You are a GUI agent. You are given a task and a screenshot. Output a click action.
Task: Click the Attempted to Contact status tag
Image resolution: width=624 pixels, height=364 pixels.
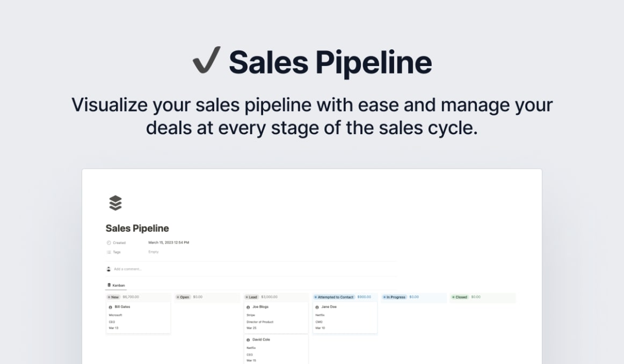[334, 297]
